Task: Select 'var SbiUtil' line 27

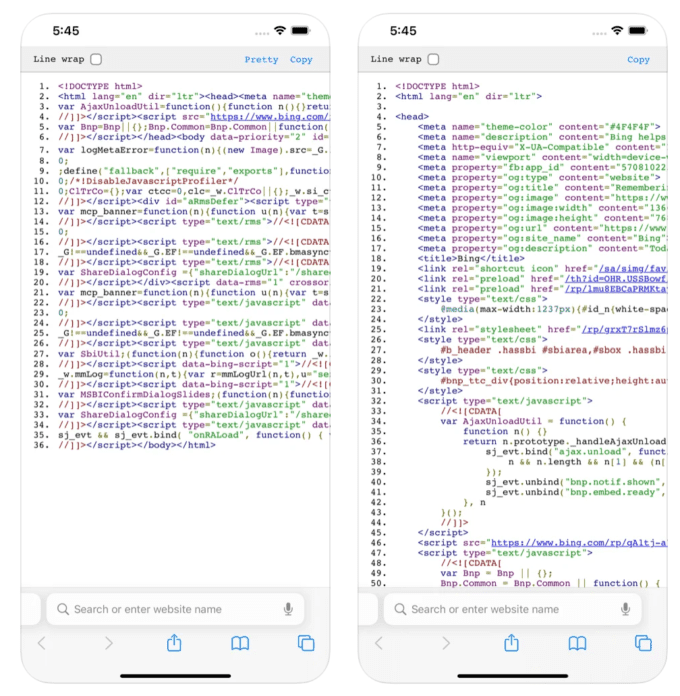Action: [194, 354]
